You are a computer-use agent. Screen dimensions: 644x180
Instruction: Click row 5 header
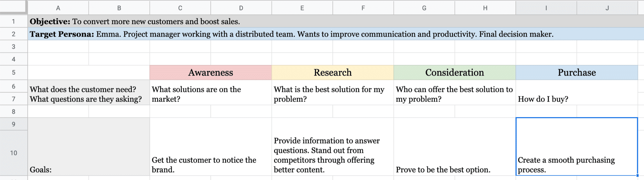(14, 72)
